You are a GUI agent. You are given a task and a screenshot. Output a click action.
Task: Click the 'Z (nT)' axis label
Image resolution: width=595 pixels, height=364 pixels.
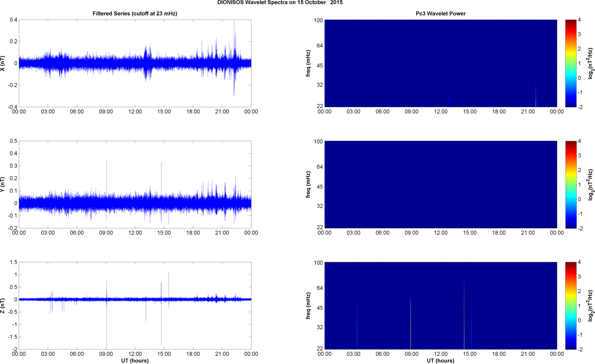(x=3, y=305)
